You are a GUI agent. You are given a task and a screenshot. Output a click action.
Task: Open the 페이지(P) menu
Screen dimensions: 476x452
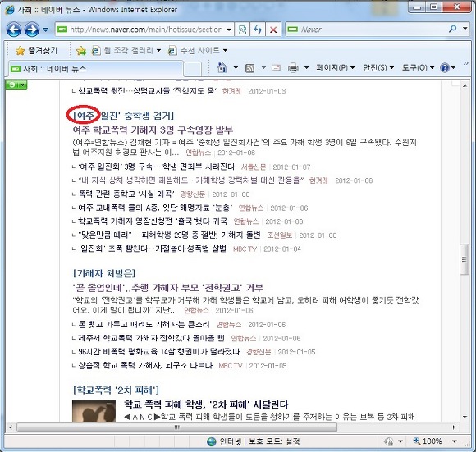[335, 67]
